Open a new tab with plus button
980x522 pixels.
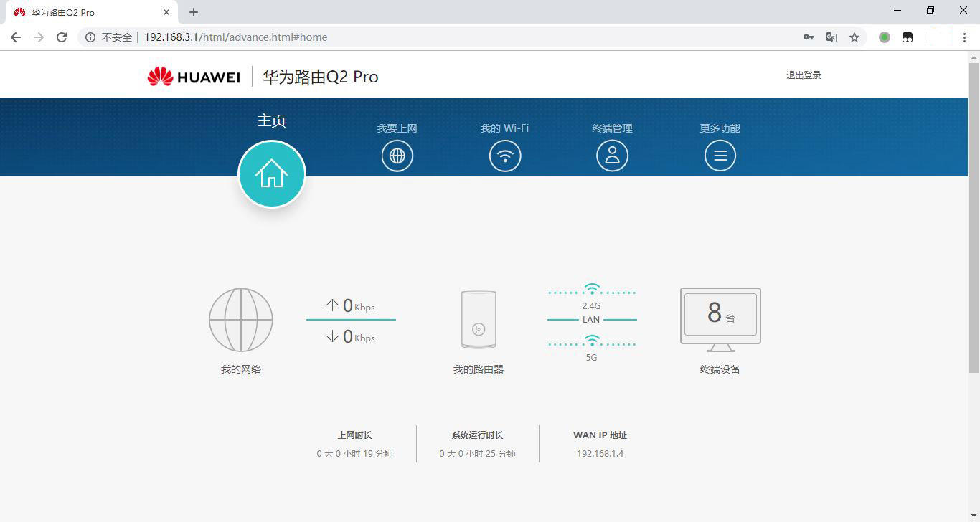(x=194, y=12)
